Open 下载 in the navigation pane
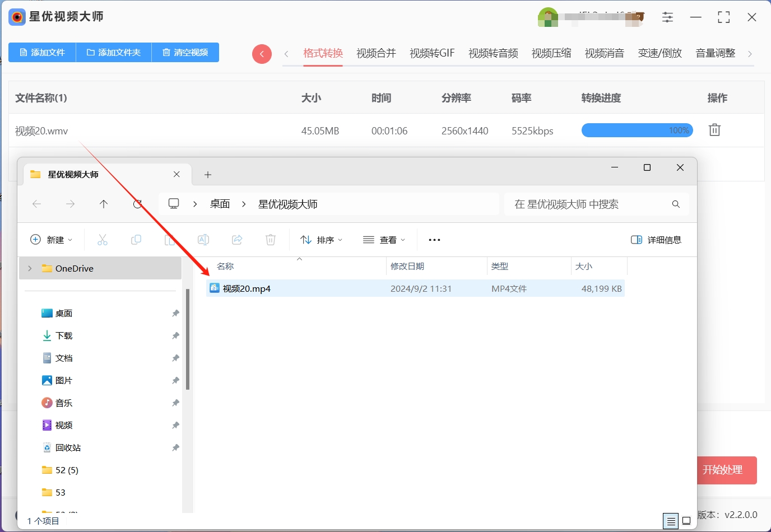Image resolution: width=771 pixels, height=532 pixels. [64, 336]
